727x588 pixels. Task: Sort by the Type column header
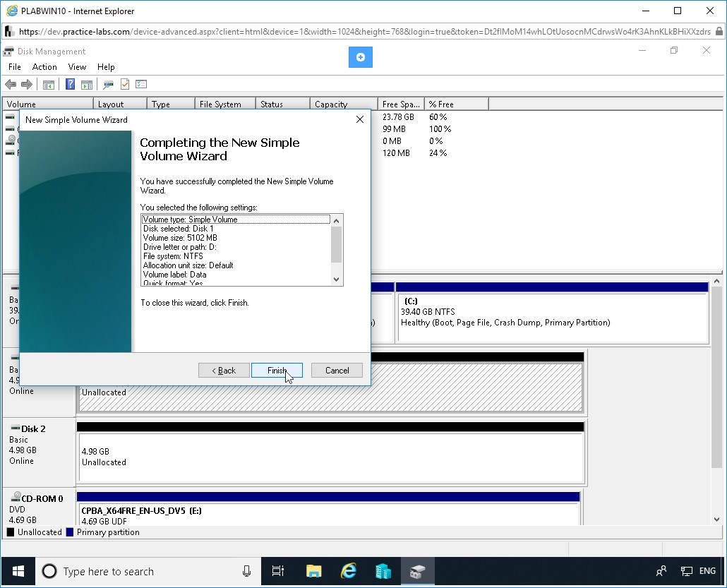171,104
